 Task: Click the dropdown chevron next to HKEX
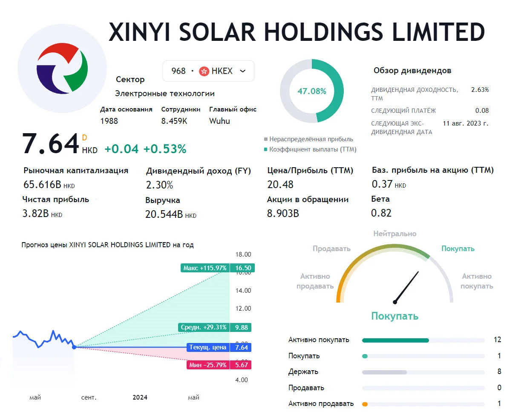tap(243, 71)
